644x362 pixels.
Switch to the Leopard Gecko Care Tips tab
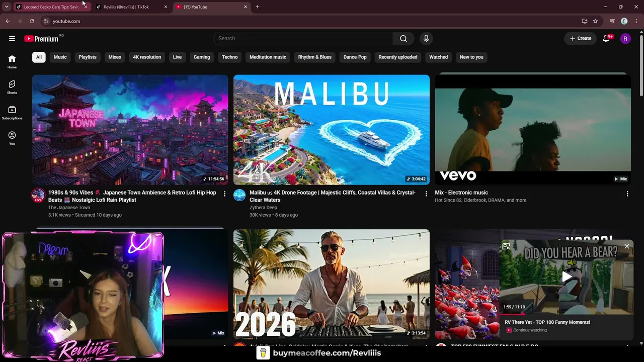coord(48,7)
